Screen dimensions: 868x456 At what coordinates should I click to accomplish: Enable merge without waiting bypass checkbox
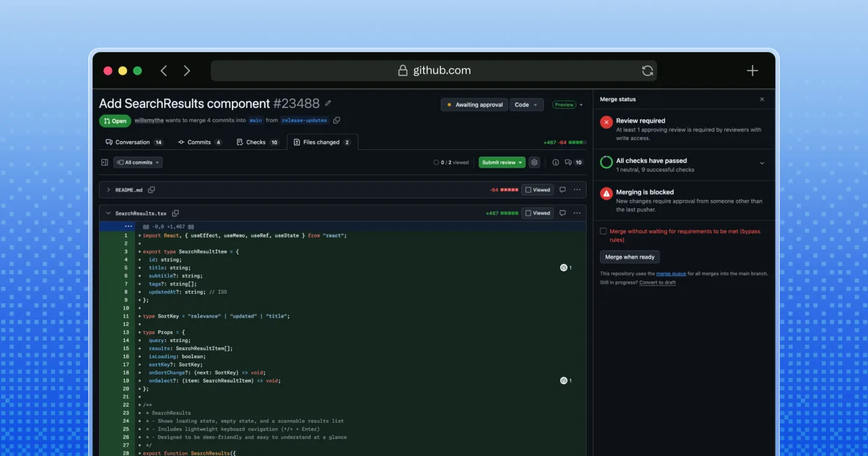tap(604, 231)
